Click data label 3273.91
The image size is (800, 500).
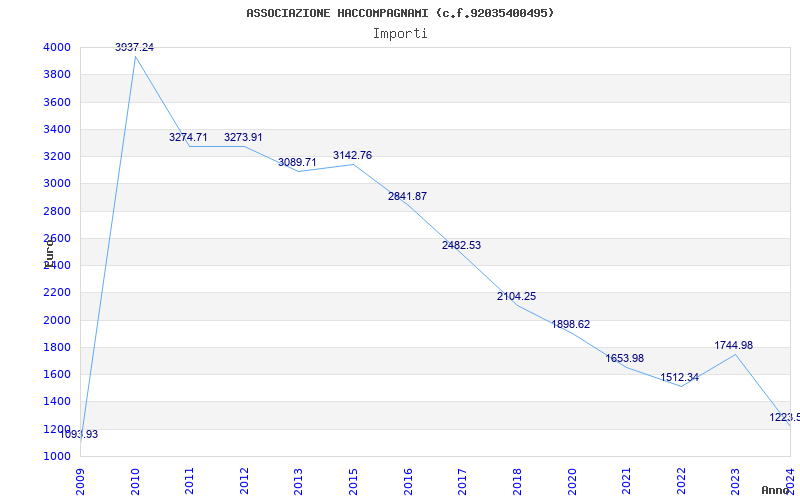click(243, 137)
